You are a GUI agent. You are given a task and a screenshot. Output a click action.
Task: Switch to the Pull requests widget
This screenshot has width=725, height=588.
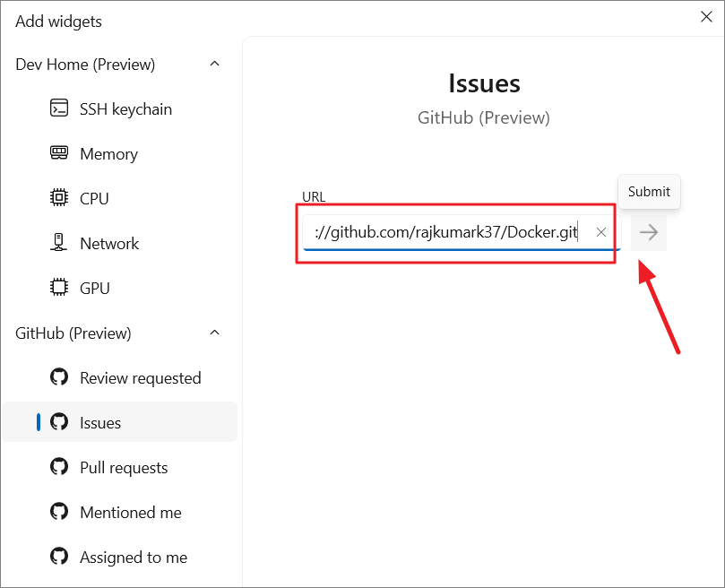click(x=124, y=467)
